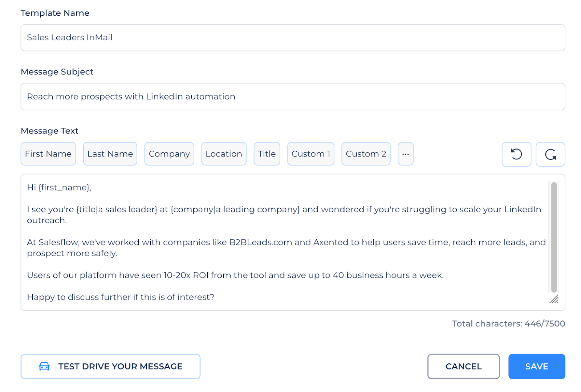This screenshot has width=581, height=392.
Task: Click the car icon for test drive
Action: pyautogui.click(x=44, y=367)
